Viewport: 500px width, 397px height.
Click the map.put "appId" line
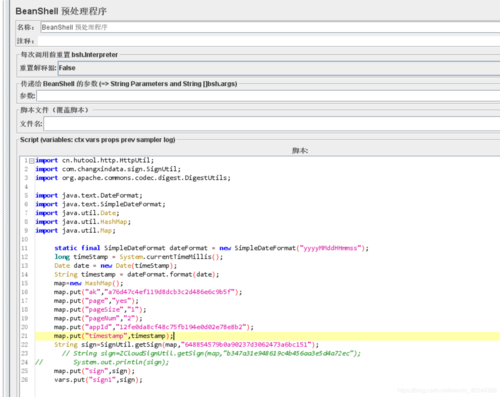154,327
